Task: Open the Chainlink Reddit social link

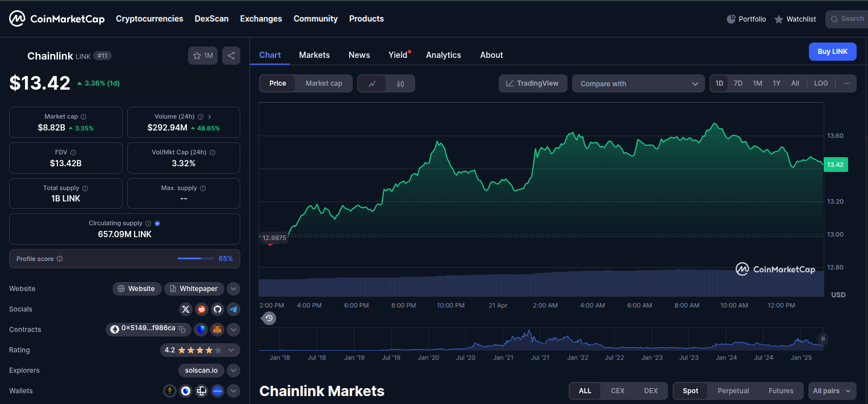Action: 202,309
